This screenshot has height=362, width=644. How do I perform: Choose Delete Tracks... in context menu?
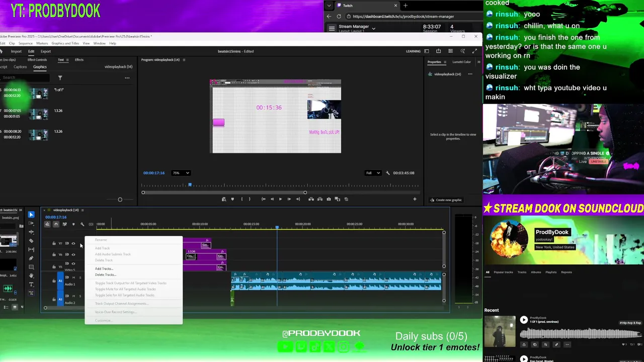[x=105, y=275]
